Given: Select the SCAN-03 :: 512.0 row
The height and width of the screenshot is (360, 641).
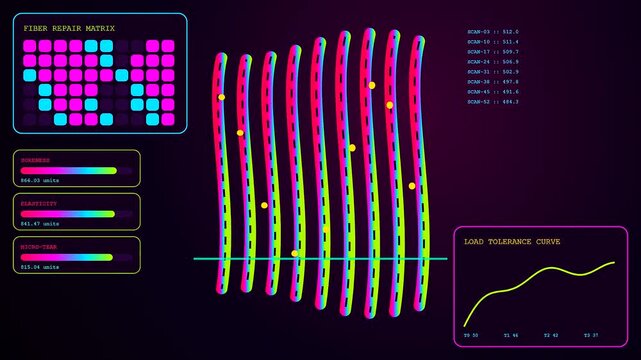Looking at the screenshot, I should coord(493,32).
